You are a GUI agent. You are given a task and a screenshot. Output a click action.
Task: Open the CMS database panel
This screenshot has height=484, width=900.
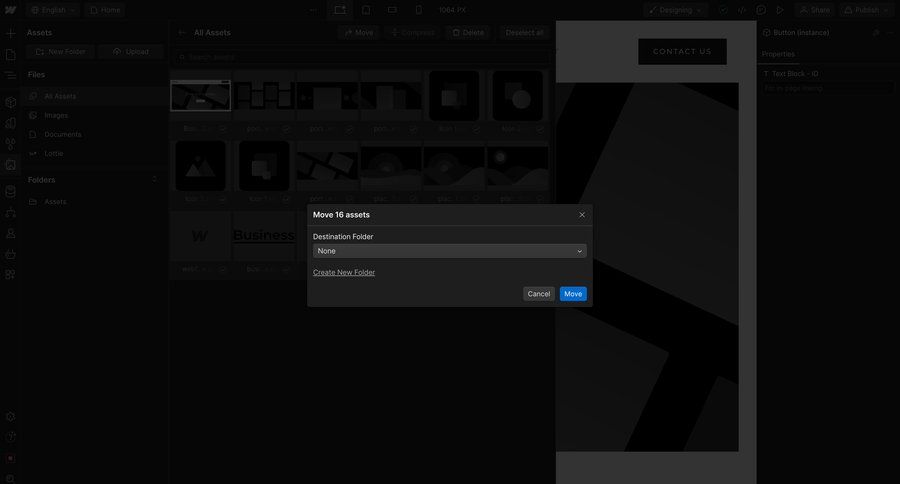(x=10, y=192)
